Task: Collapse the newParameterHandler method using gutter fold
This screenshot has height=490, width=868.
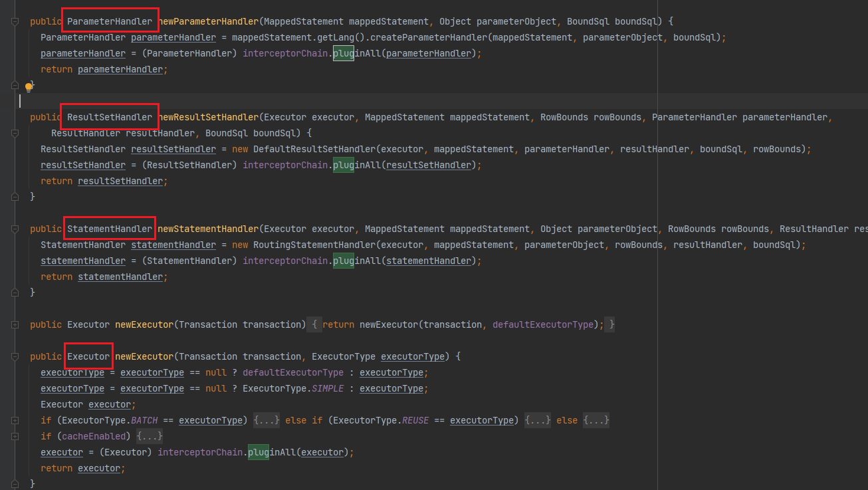Action: [15, 21]
